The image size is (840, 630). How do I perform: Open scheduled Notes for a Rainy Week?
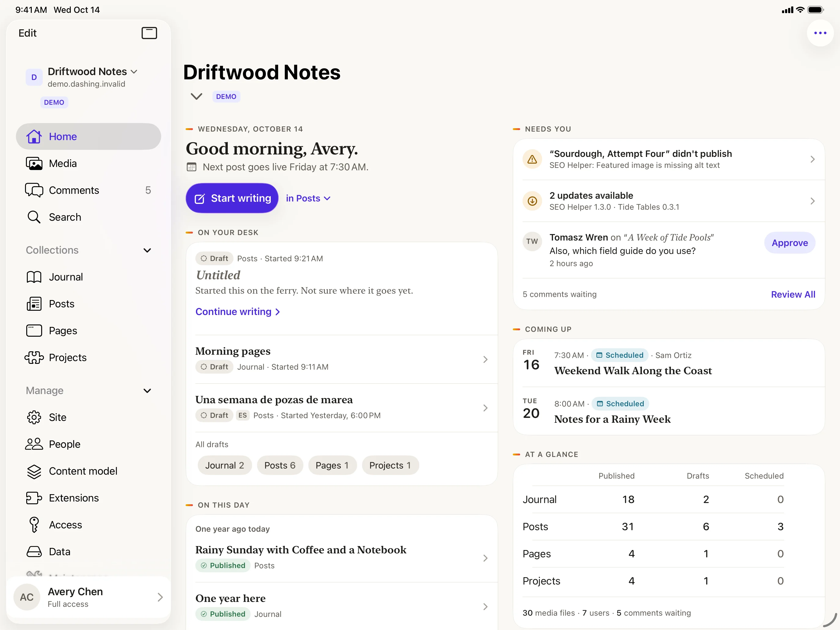[669, 411]
